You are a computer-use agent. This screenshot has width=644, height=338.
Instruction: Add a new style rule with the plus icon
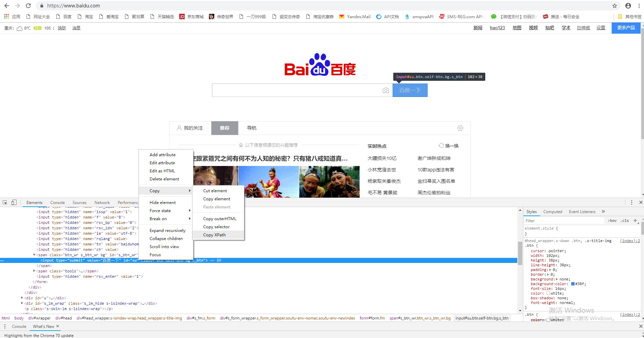point(635,221)
